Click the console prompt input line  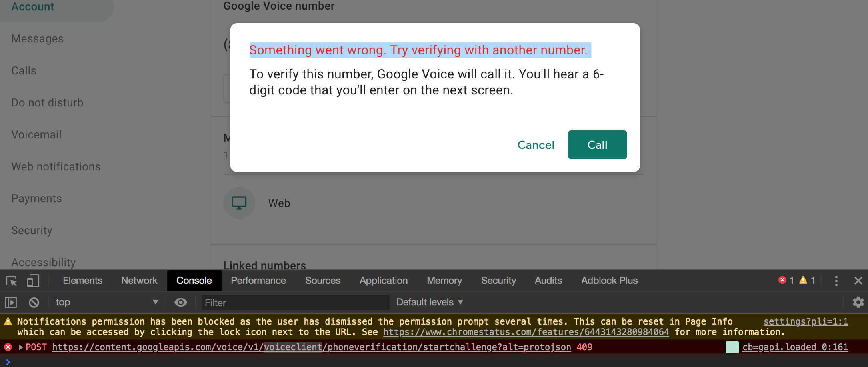click(434, 361)
